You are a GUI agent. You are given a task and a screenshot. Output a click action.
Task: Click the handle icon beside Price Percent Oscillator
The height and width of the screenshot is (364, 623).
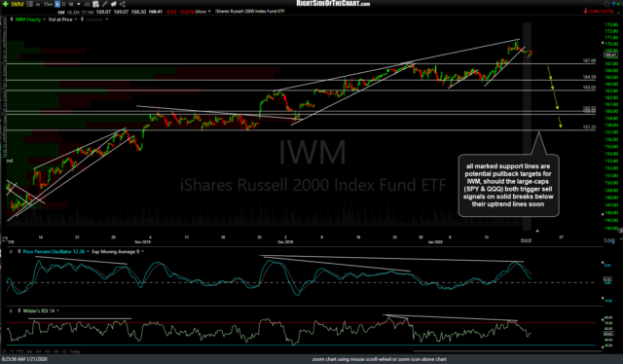(x=19, y=251)
